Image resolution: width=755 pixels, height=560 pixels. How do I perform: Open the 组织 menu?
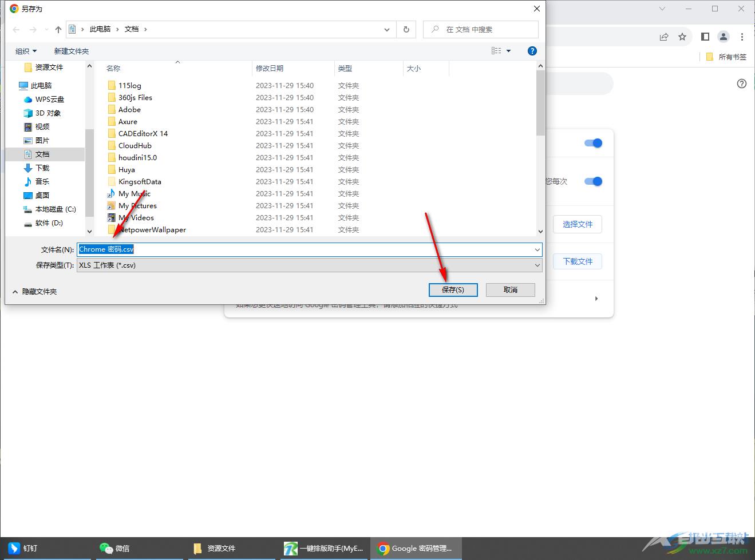(26, 51)
